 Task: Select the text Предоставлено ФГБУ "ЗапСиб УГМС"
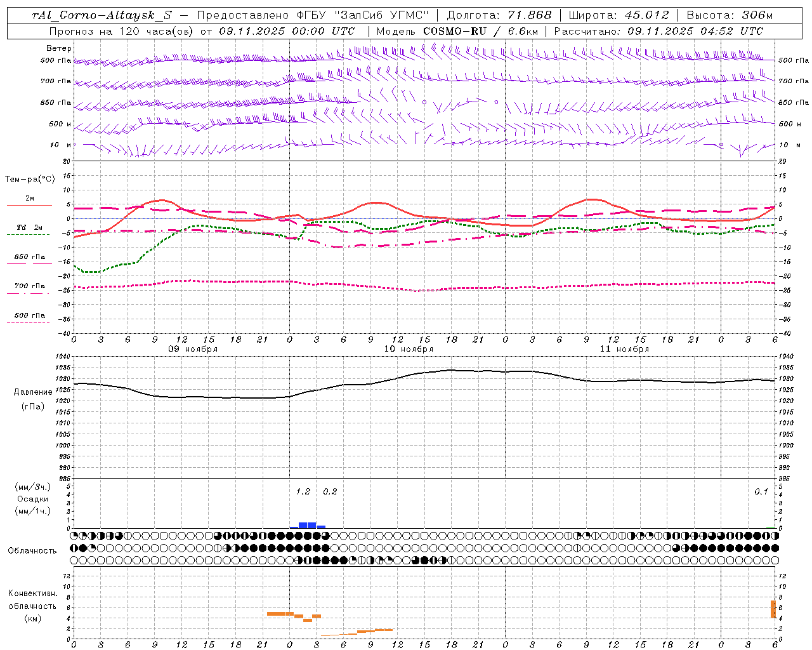(x=313, y=16)
